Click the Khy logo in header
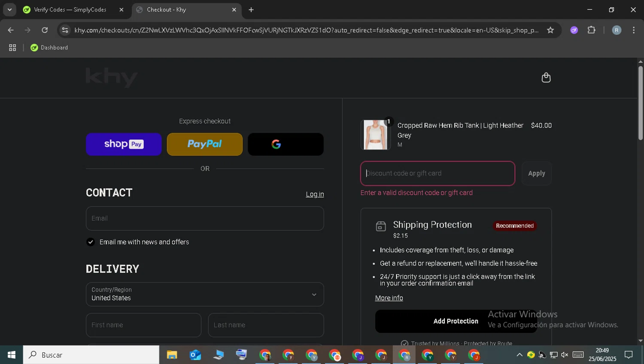This screenshot has height=364, width=644. coord(112,77)
